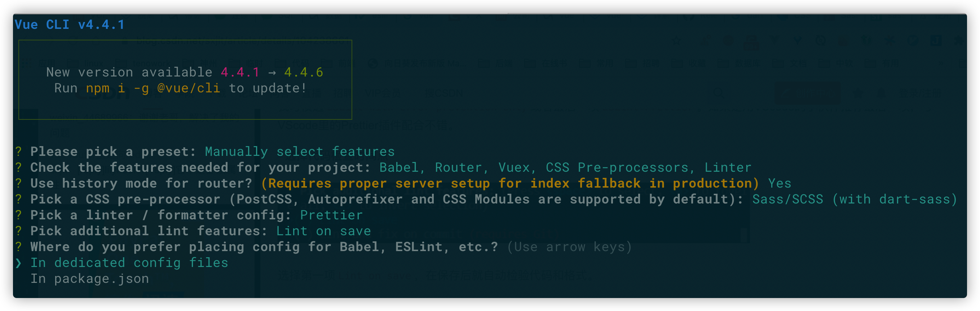The image size is (980, 311).
Task: Click the question mark before 'Check the features'
Action: [x=18, y=167]
